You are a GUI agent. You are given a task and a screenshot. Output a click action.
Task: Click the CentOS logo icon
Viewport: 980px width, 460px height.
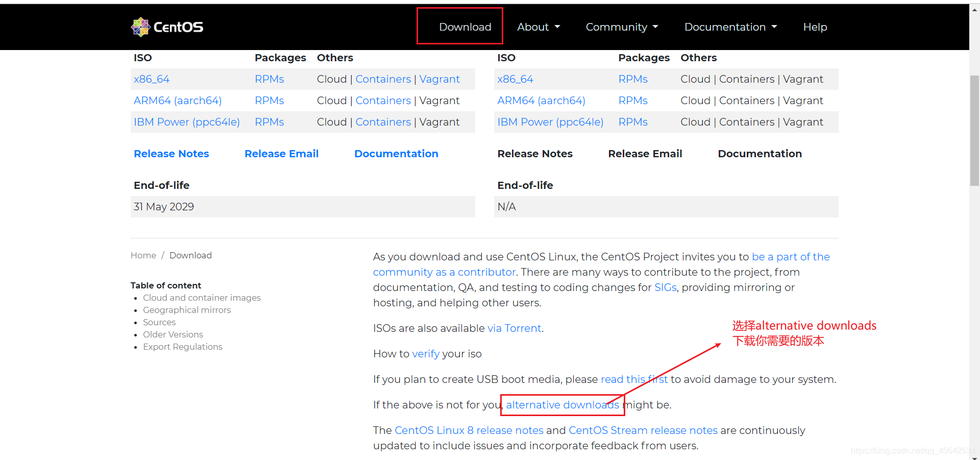pyautogui.click(x=140, y=27)
